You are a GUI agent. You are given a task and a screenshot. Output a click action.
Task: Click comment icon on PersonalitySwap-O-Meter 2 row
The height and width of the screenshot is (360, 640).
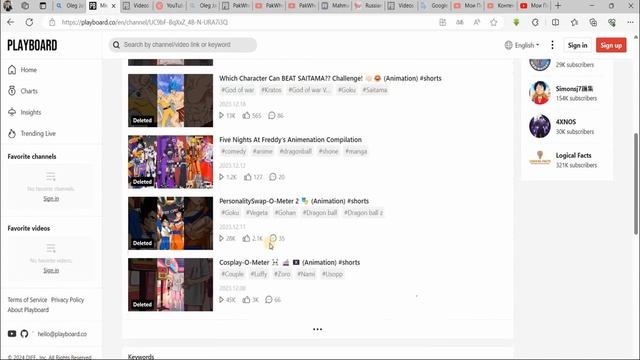(273, 238)
